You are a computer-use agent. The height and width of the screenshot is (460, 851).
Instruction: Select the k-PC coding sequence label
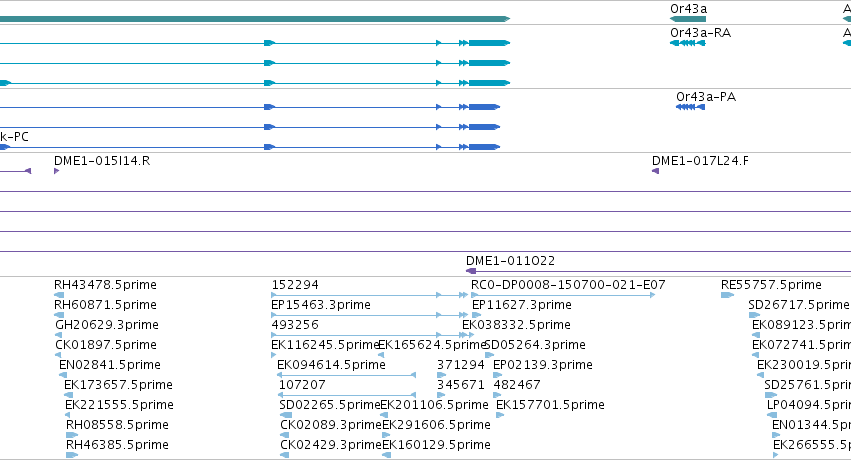click(14, 137)
